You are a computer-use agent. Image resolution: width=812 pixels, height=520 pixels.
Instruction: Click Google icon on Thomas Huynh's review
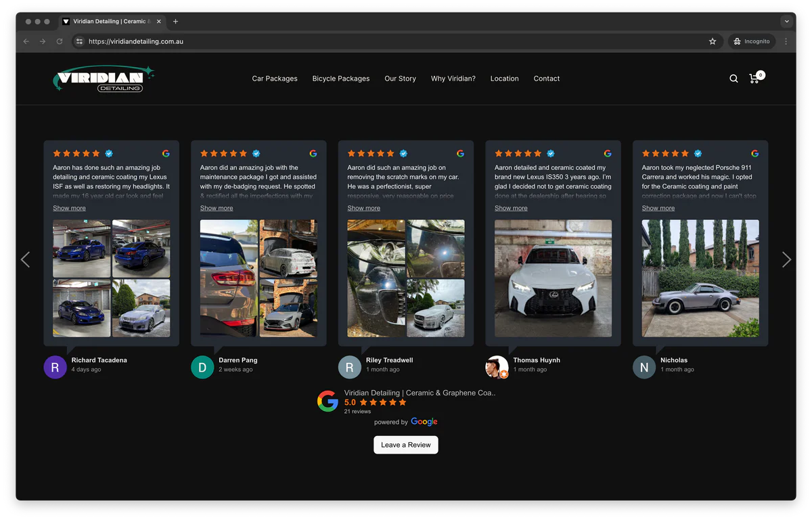[x=608, y=154]
